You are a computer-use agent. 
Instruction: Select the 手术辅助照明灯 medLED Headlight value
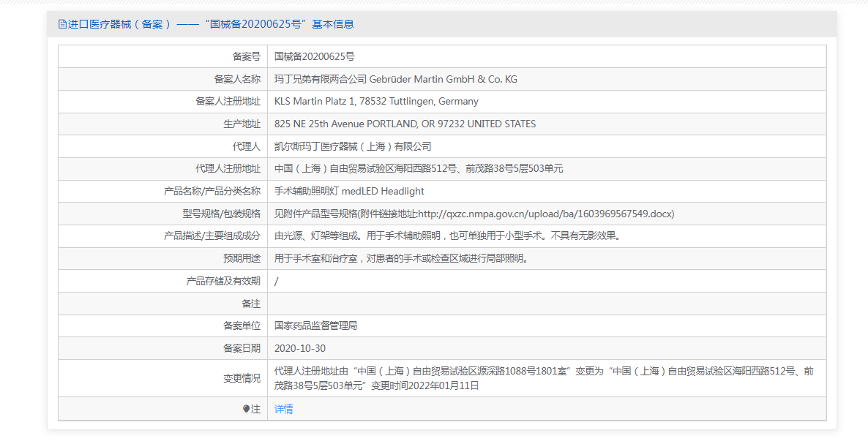pyautogui.click(x=349, y=192)
